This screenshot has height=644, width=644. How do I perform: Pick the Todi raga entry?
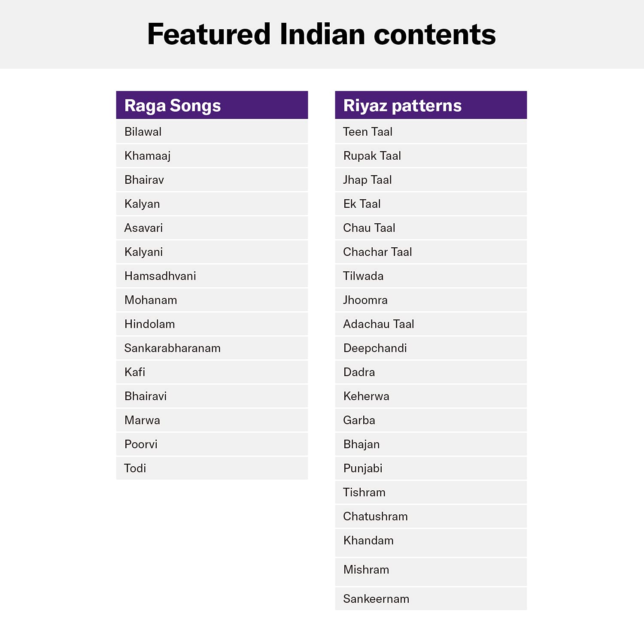pos(135,468)
